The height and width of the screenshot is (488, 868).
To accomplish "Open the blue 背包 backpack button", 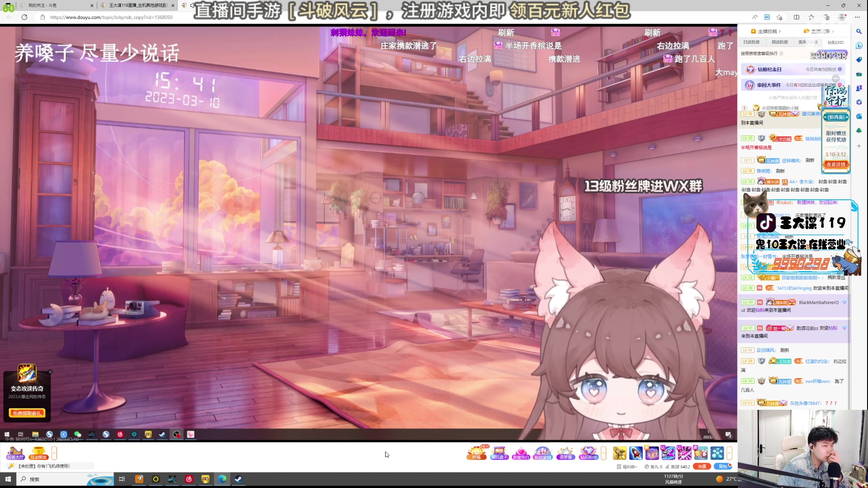I will pyautogui.click(x=722, y=466).
